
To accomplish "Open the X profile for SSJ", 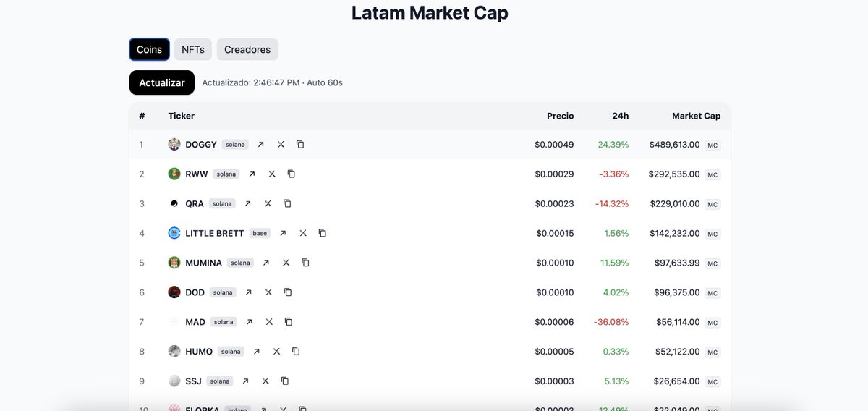I will (x=265, y=381).
